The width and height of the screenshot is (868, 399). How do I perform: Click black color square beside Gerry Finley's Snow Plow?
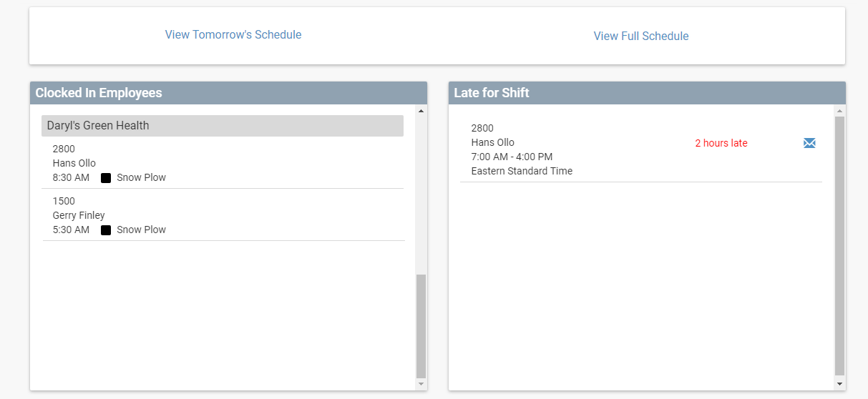point(106,230)
